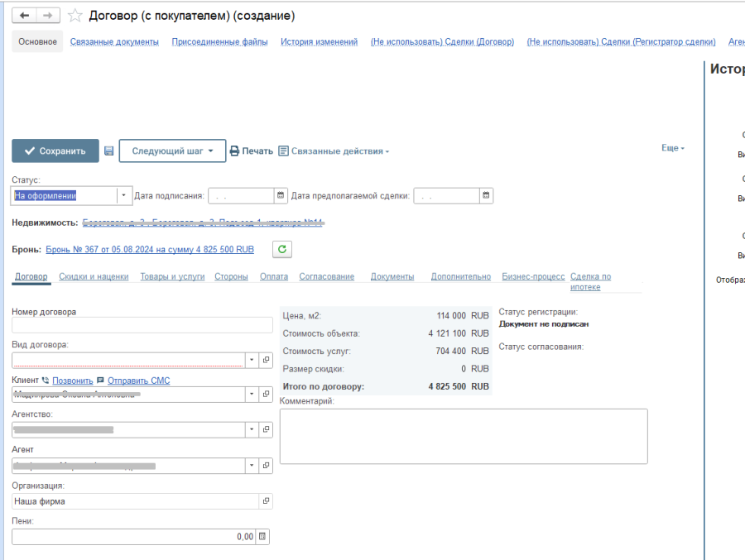Click the back navigation arrow
The image size is (745, 560).
tap(25, 16)
